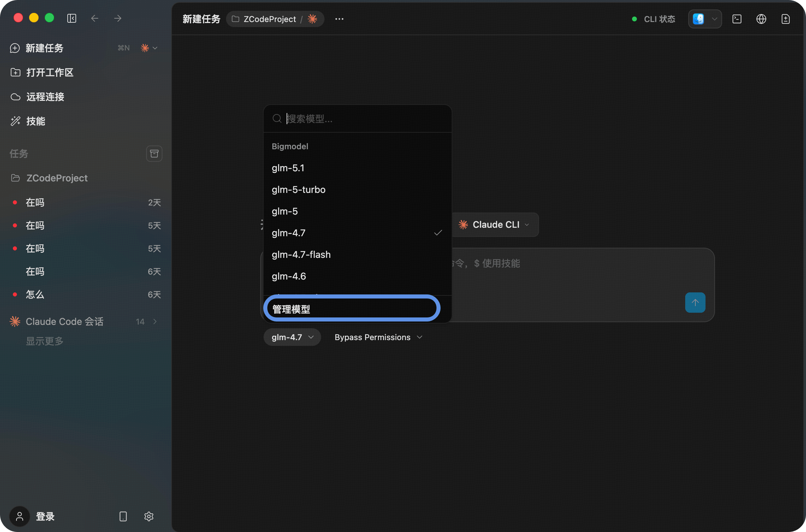Open the globe browser icon
This screenshot has width=806, height=532.
(761, 19)
